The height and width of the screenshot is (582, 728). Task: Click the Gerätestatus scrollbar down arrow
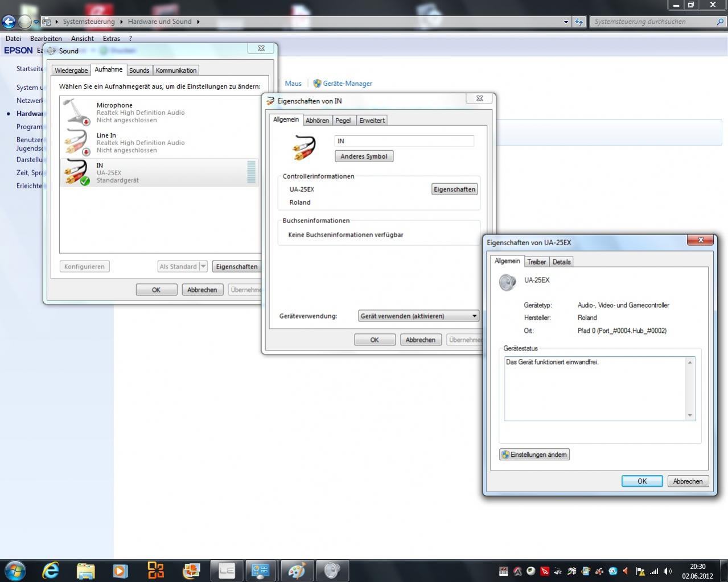tap(690, 415)
